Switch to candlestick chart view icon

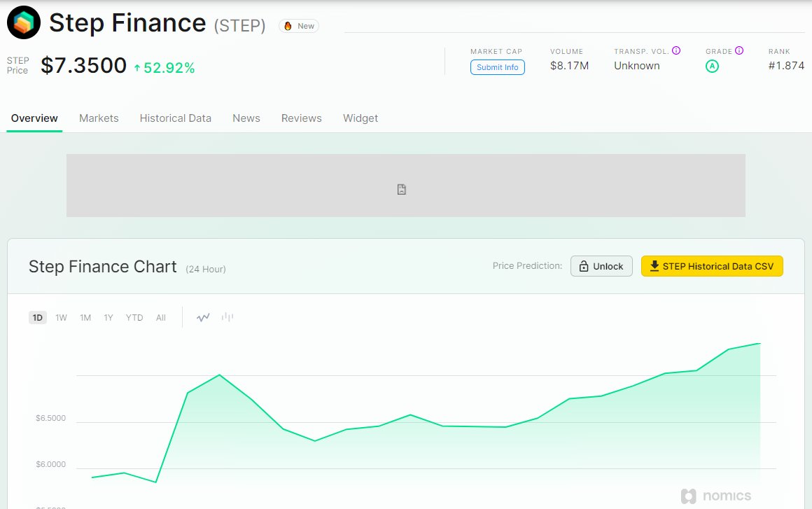pyautogui.click(x=227, y=317)
